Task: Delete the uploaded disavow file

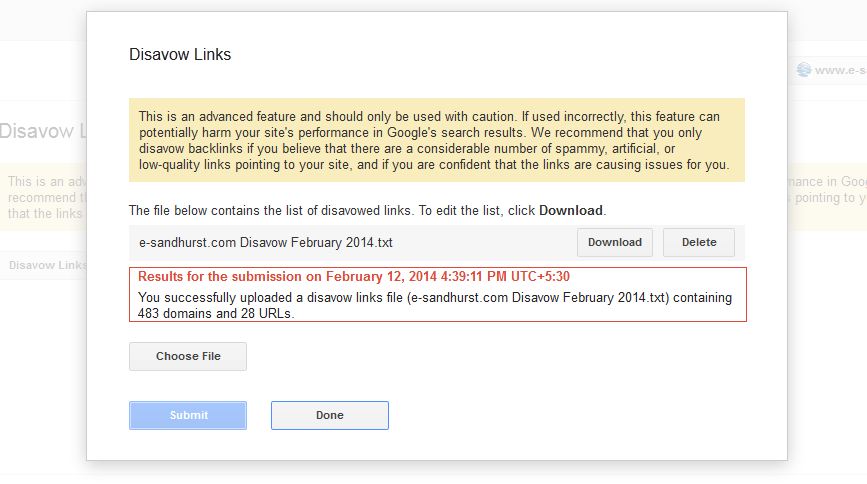Action: (699, 242)
